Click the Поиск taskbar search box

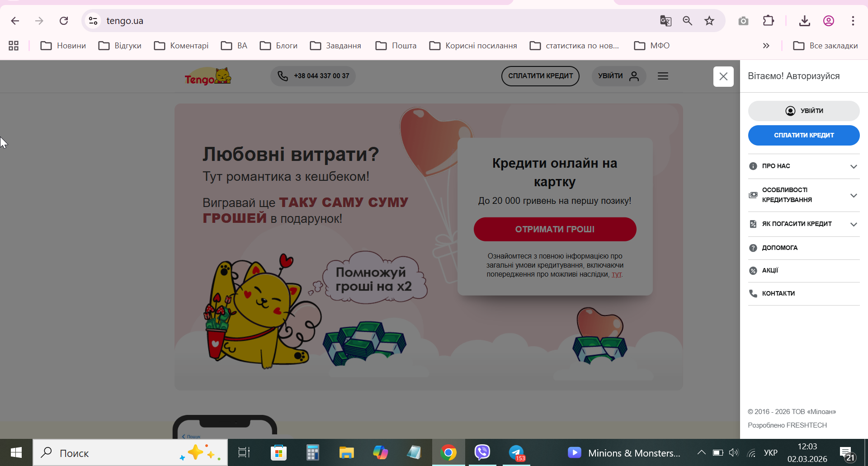pyautogui.click(x=130, y=452)
